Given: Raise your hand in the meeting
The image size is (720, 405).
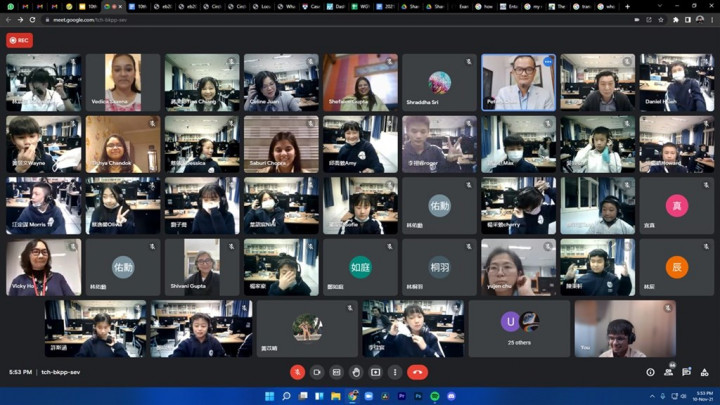Looking at the screenshot, I should pos(356,372).
